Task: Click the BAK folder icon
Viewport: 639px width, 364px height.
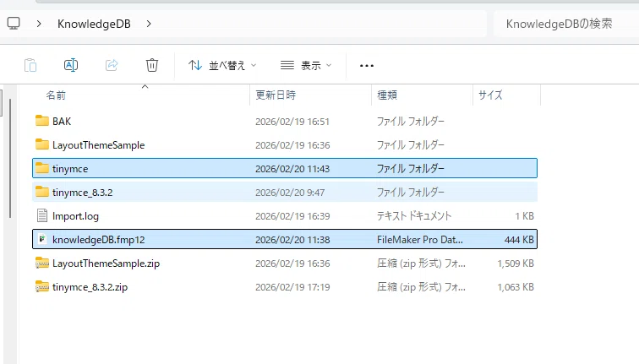Action: click(x=42, y=121)
